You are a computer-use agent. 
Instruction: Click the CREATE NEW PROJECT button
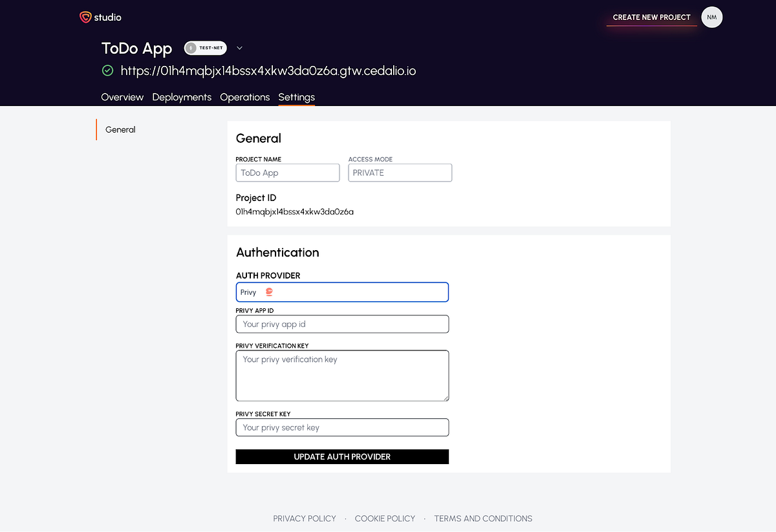[x=651, y=17]
